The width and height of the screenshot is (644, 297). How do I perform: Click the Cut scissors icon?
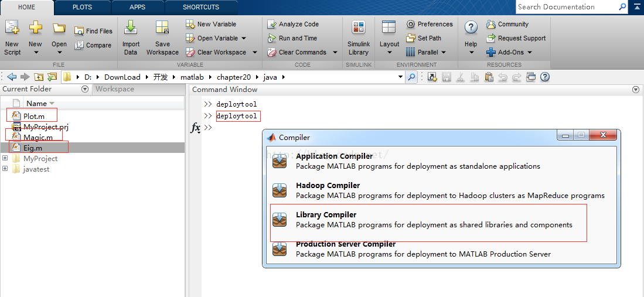click(461, 77)
